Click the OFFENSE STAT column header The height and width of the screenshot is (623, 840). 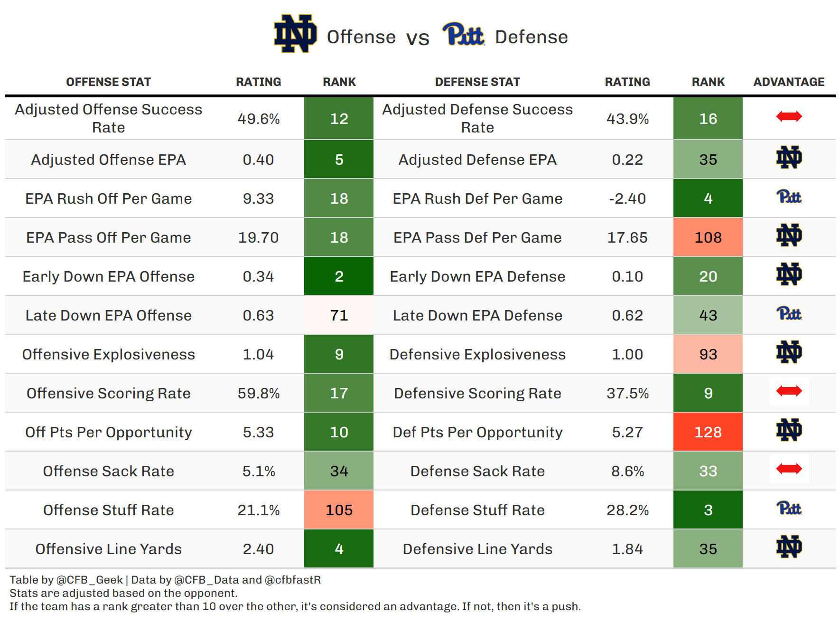tap(108, 82)
